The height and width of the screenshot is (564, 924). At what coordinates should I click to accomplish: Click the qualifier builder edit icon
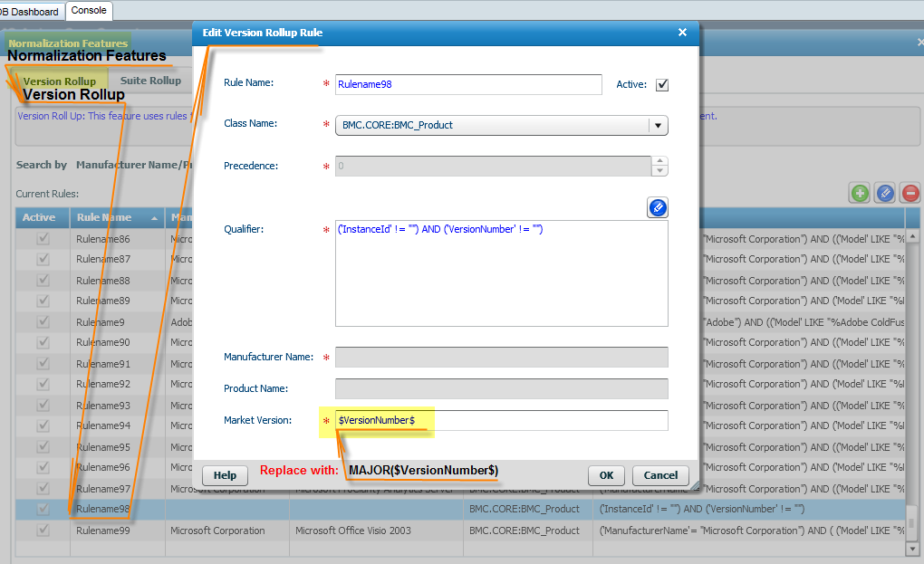point(658,208)
